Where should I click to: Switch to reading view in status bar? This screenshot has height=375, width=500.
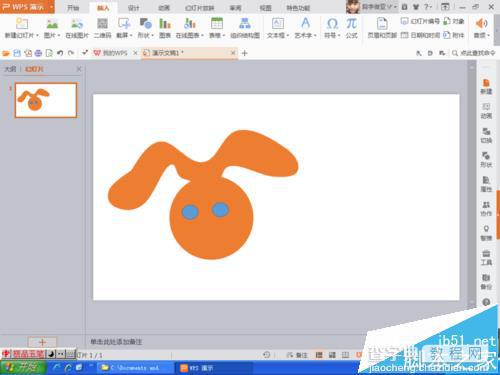point(346,355)
